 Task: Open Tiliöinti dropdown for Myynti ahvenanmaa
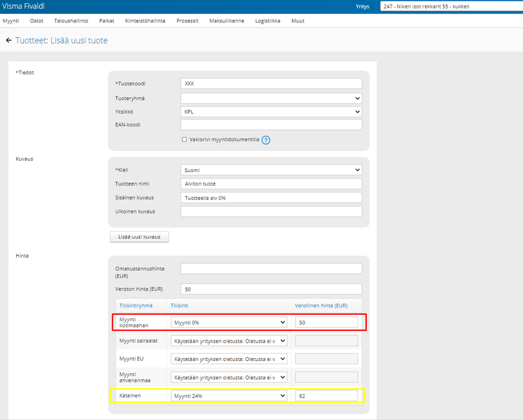pos(229,377)
